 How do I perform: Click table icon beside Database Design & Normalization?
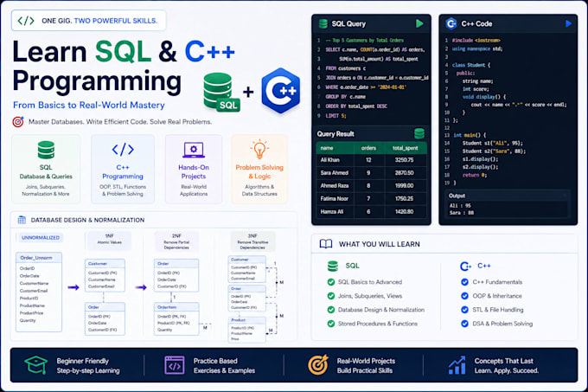[x=22, y=220]
